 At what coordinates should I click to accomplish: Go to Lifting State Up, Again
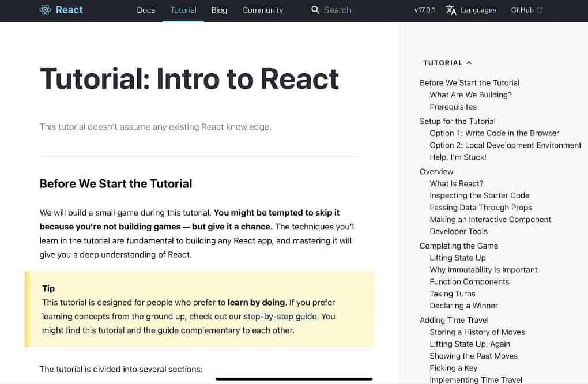(470, 344)
